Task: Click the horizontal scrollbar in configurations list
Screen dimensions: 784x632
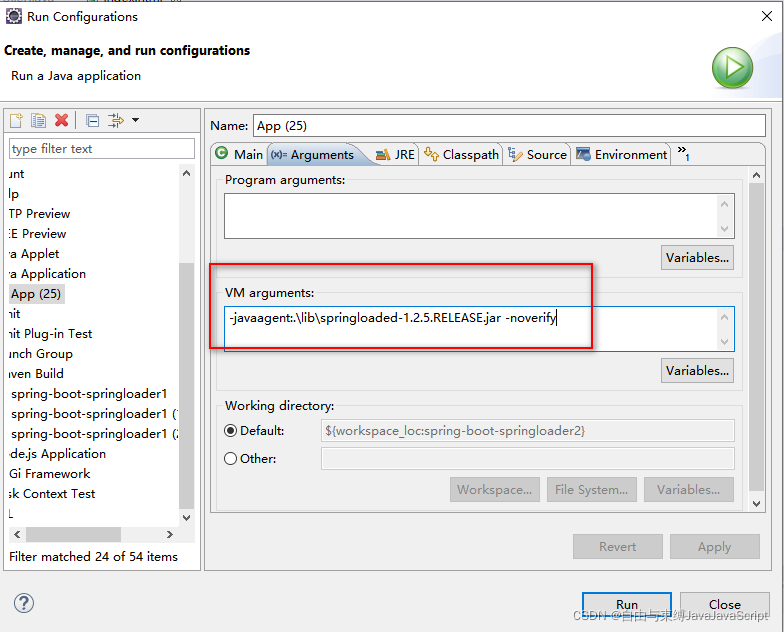Action: [x=94, y=534]
